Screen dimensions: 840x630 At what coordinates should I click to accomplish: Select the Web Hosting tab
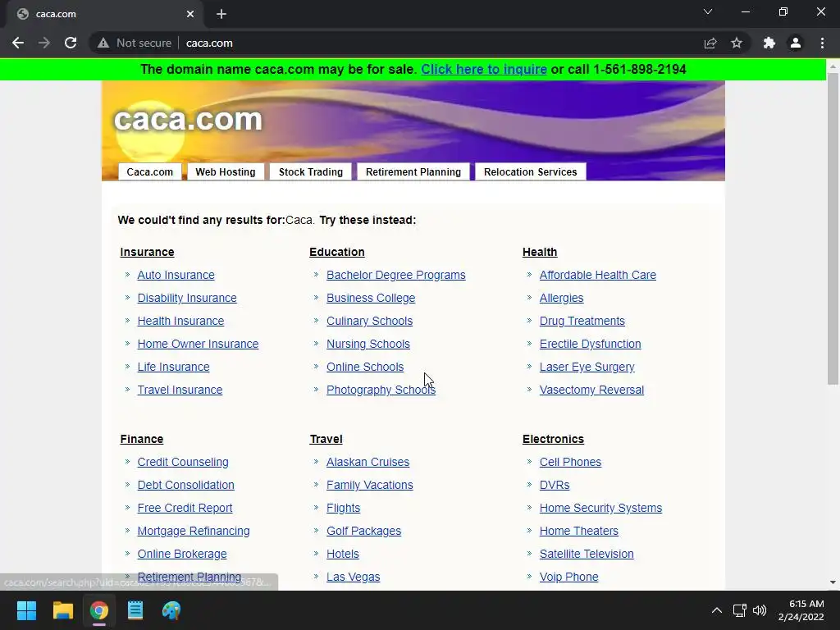(x=226, y=172)
